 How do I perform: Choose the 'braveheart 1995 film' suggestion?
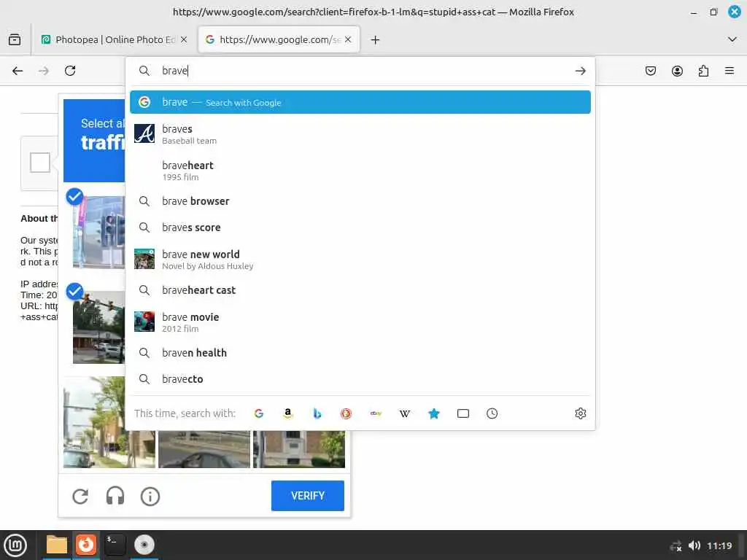[360, 171]
